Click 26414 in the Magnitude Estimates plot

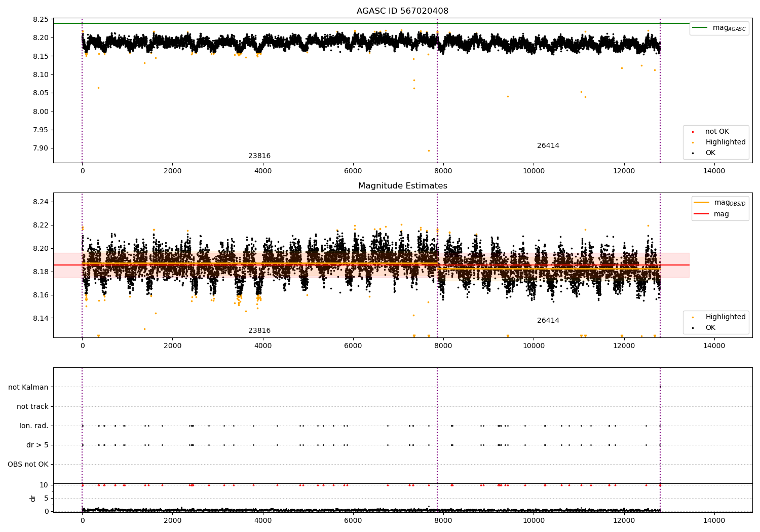548,321
